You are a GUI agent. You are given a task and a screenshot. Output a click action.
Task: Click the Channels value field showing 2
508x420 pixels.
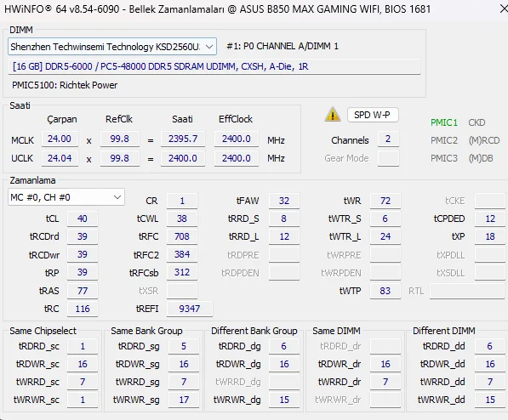click(388, 139)
